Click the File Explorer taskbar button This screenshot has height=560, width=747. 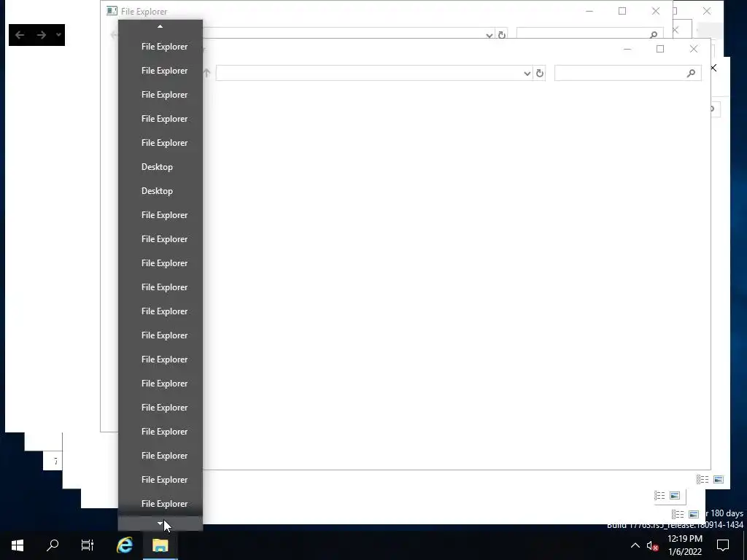pos(160,545)
